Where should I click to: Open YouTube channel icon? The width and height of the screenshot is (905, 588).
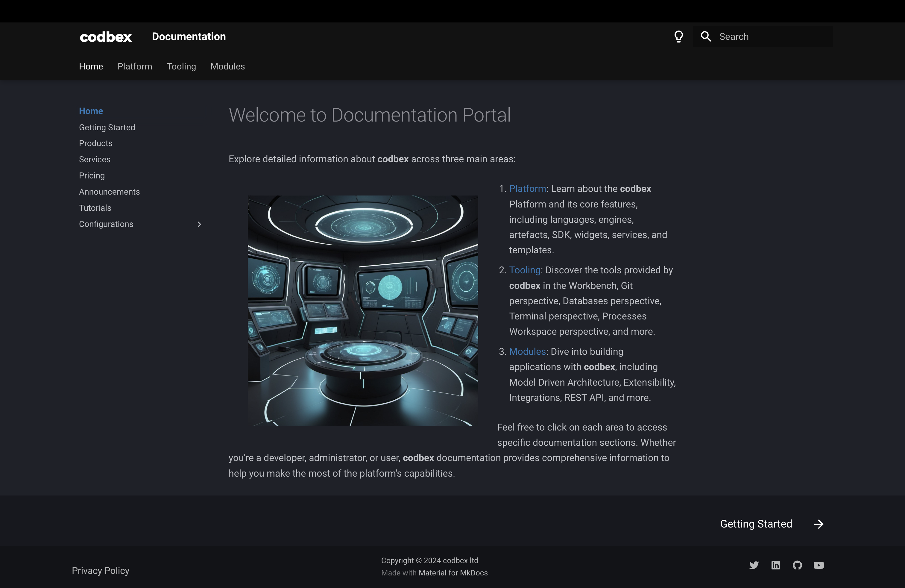tap(819, 565)
